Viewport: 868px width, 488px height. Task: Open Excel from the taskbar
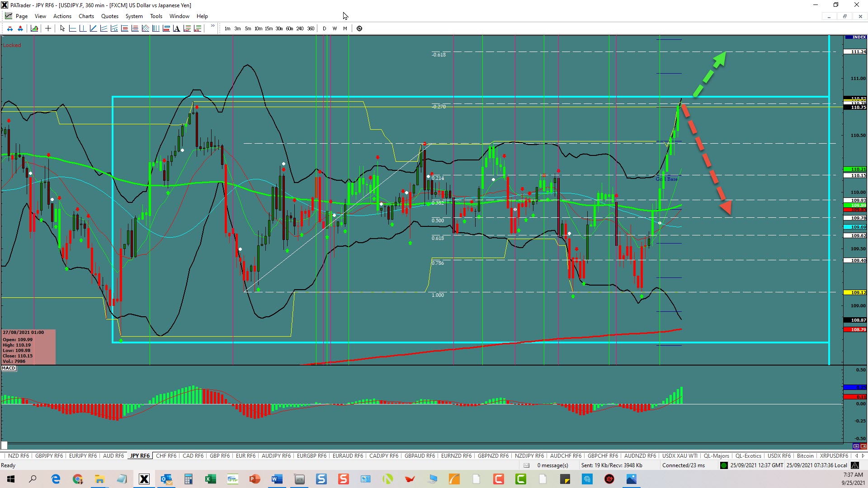coord(210,479)
